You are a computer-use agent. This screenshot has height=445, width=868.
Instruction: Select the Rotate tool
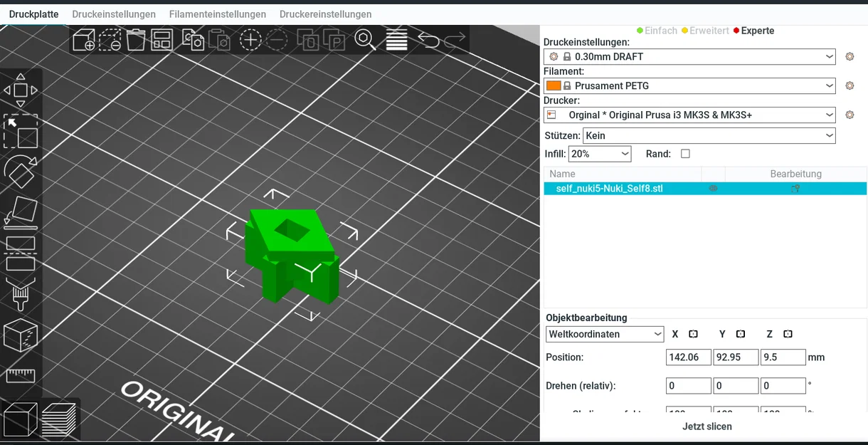click(x=21, y=171)
